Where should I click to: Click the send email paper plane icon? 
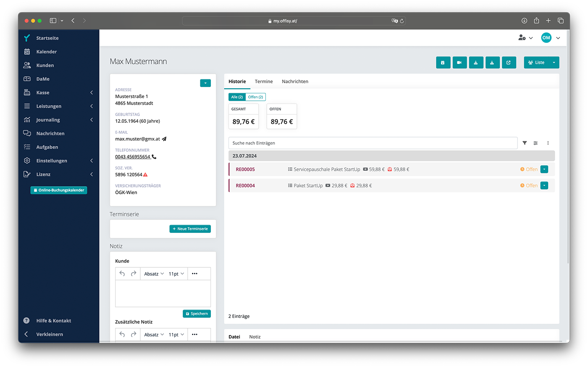point(164,139)
